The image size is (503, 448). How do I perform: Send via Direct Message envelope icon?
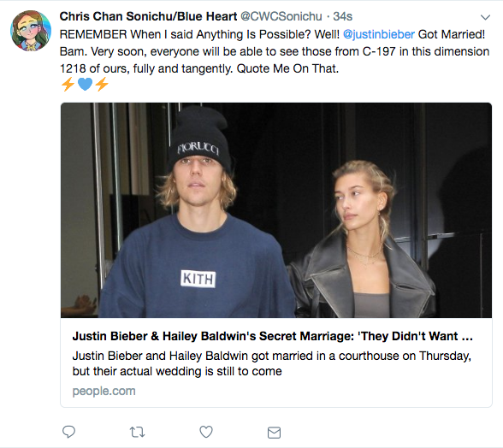[x=274, y=433]
